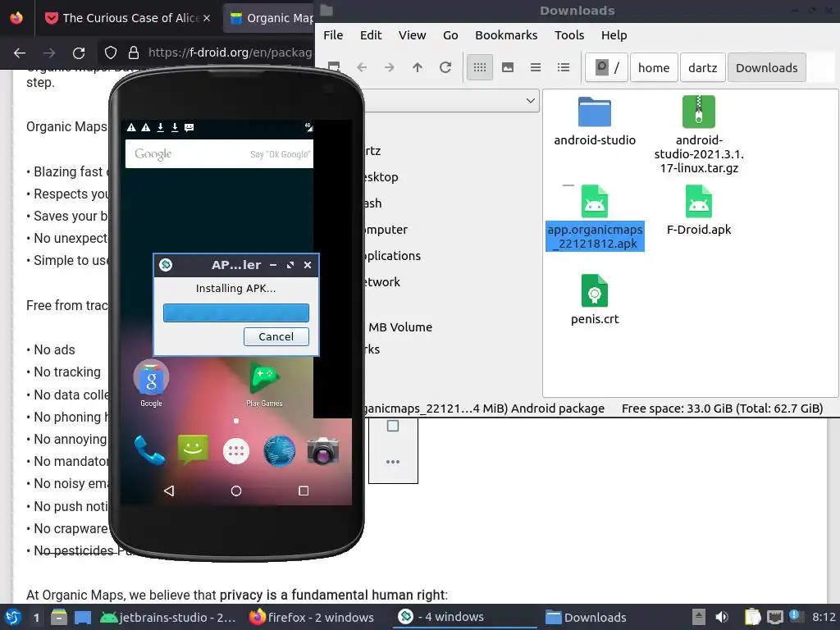Close The Curious Case of Alice tab
The width and height of the screenshot is (840, 630).
[206, 18]
